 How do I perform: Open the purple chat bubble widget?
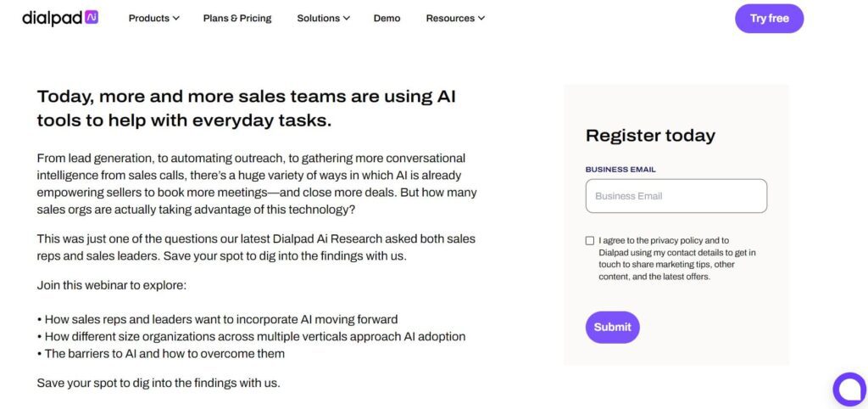(849, 389)
